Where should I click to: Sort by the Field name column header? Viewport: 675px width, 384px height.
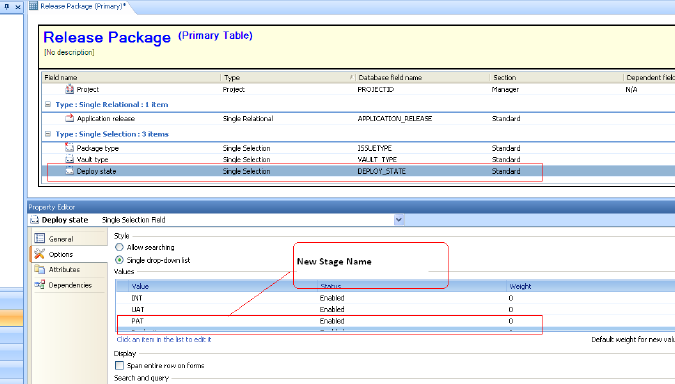131,77
